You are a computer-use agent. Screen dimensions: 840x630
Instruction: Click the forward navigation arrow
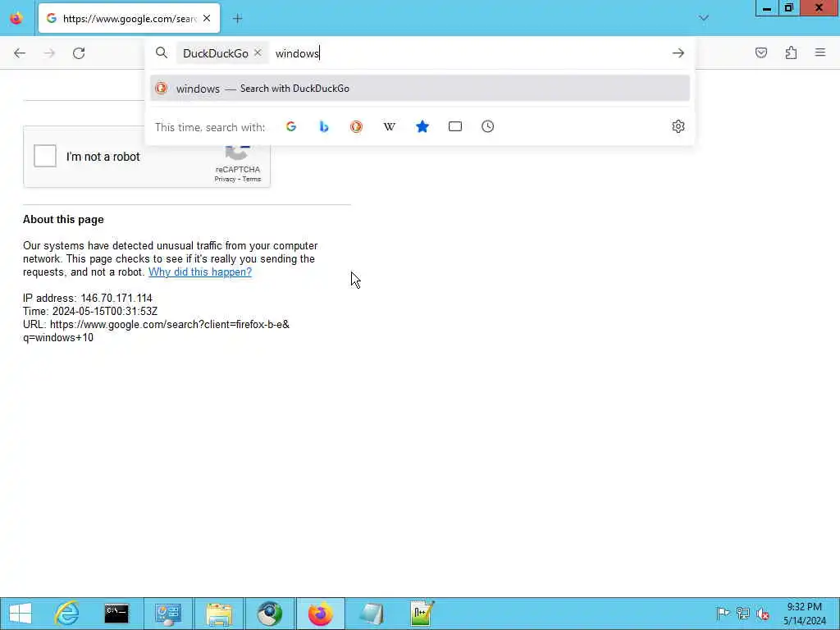pos(49,53)
